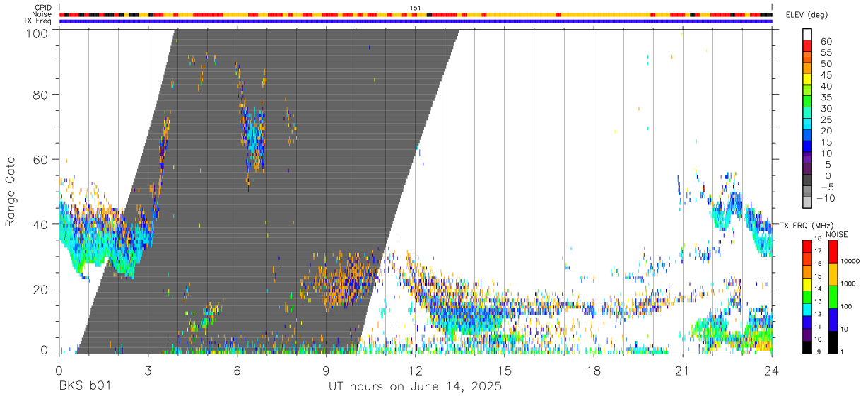Select the 10000 label on the NOISE scale
This screenshot has width=868, height=401.
tap(850, 261)
